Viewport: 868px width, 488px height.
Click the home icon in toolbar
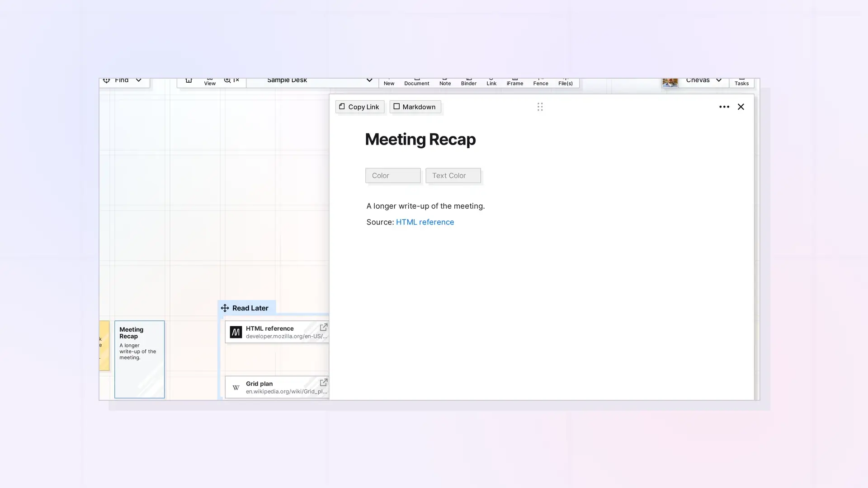tap(189, 80)
